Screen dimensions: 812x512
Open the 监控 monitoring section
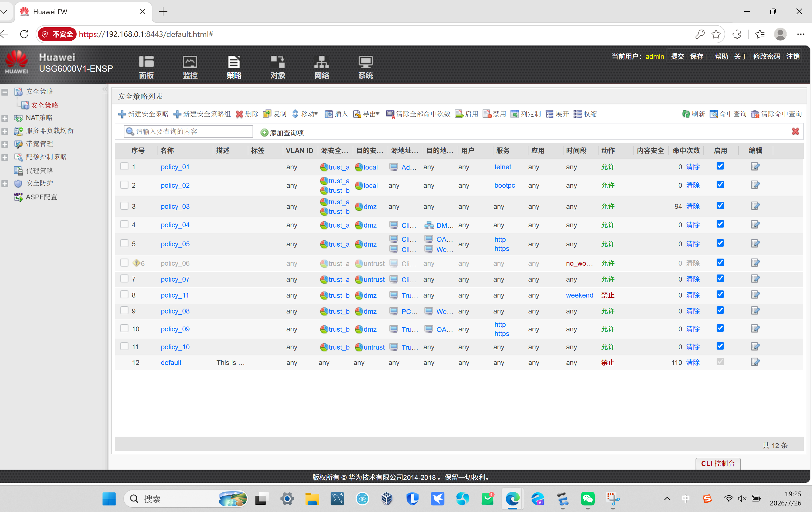click(190, 67)
